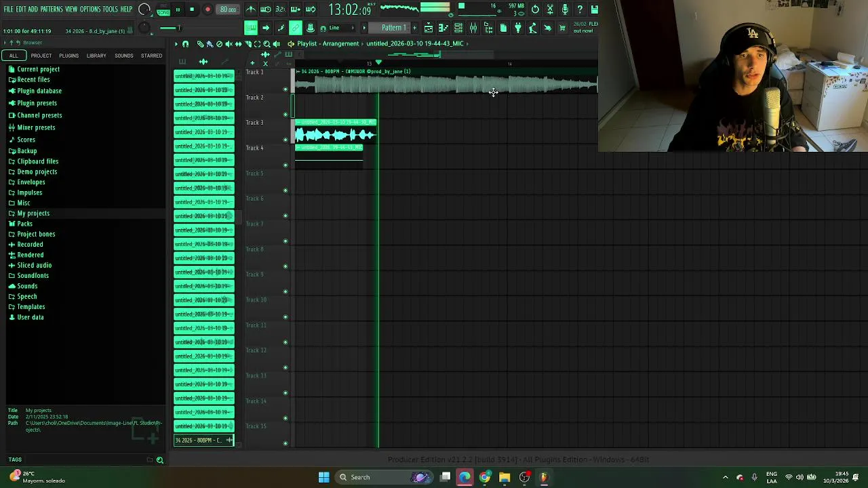This screenshot has width=868, height=488.
Task: Open the pattern selector arrow before Pattern 1
Action: pyautogui.click(x=364, y=28)
